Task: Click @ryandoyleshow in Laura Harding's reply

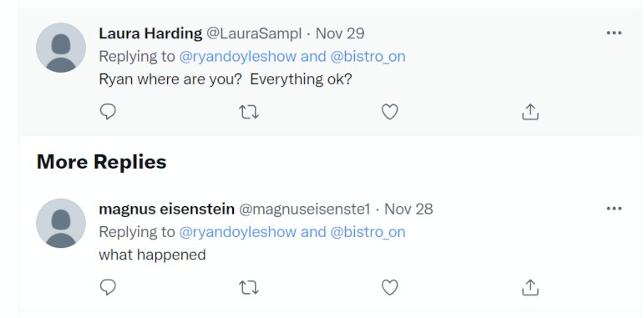Action: point(238,57)
